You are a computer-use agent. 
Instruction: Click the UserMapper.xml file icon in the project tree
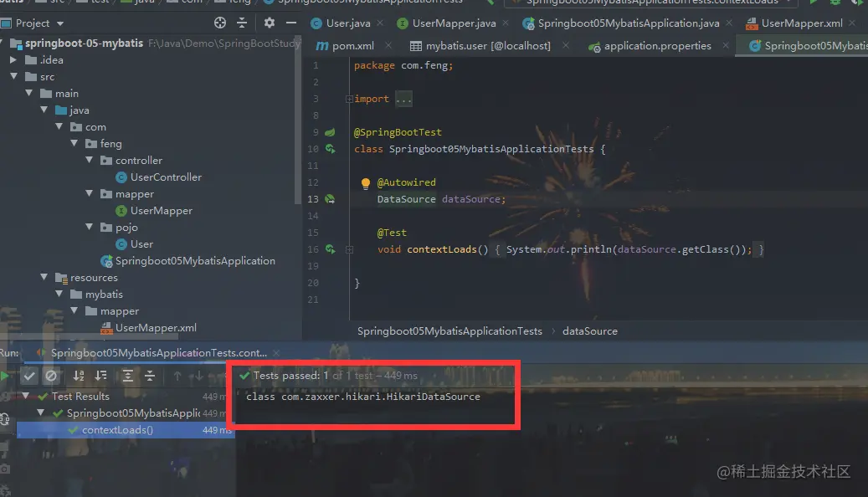point(106,328)
